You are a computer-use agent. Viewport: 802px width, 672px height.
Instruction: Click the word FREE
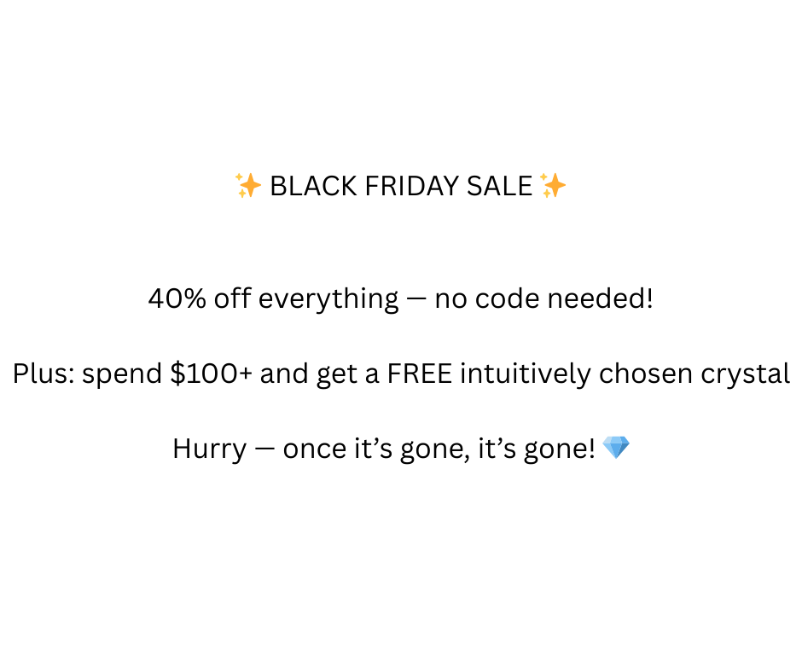click(420, 374)
